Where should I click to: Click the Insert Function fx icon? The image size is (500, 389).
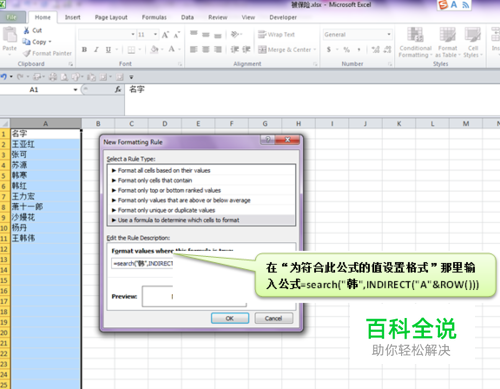118,89
